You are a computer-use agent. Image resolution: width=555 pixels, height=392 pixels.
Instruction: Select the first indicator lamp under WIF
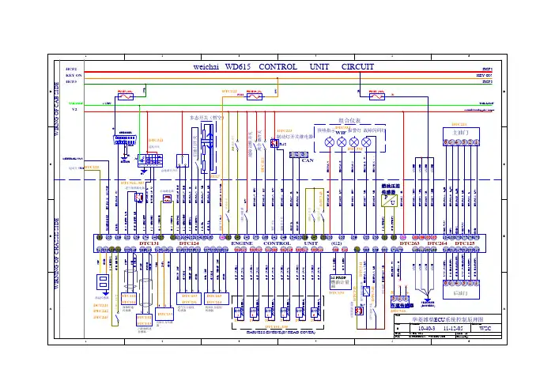[x=330, y=141]
